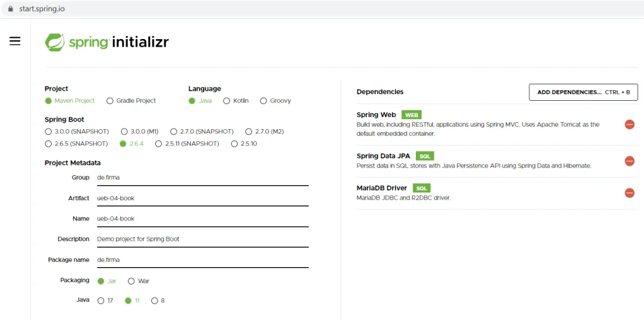Click the start.spring.io URL

pyautogui.click(x=42, y=9)
